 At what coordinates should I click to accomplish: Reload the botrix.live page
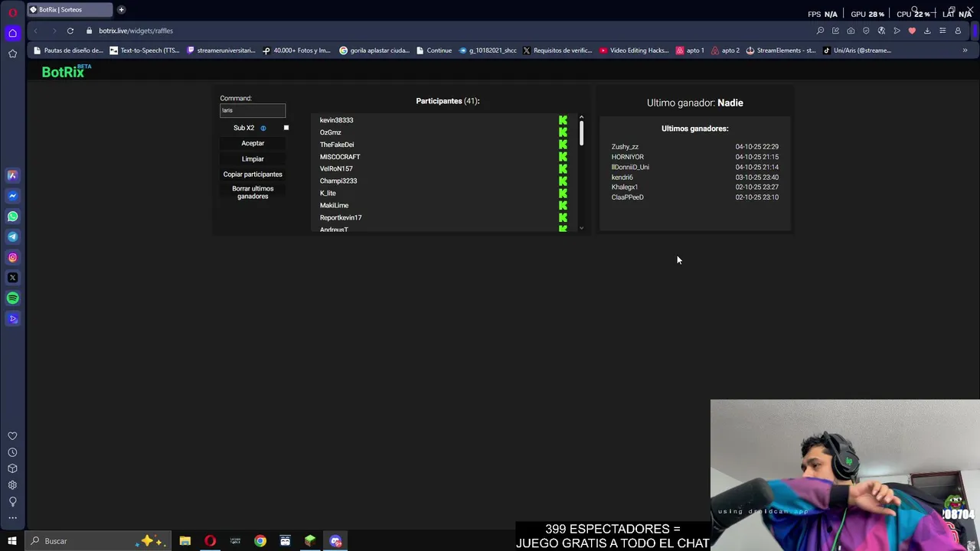(x=70, y=31)
